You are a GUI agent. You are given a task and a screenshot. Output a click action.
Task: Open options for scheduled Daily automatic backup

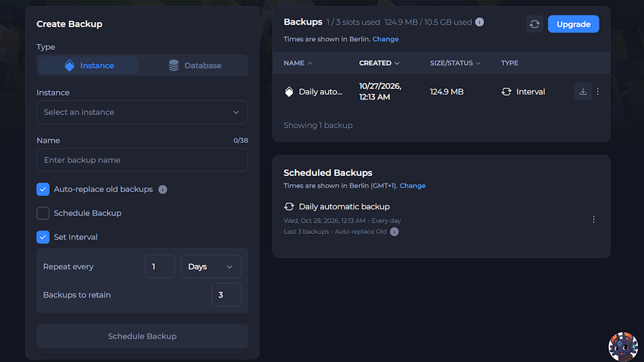click(x=594, y=220)
